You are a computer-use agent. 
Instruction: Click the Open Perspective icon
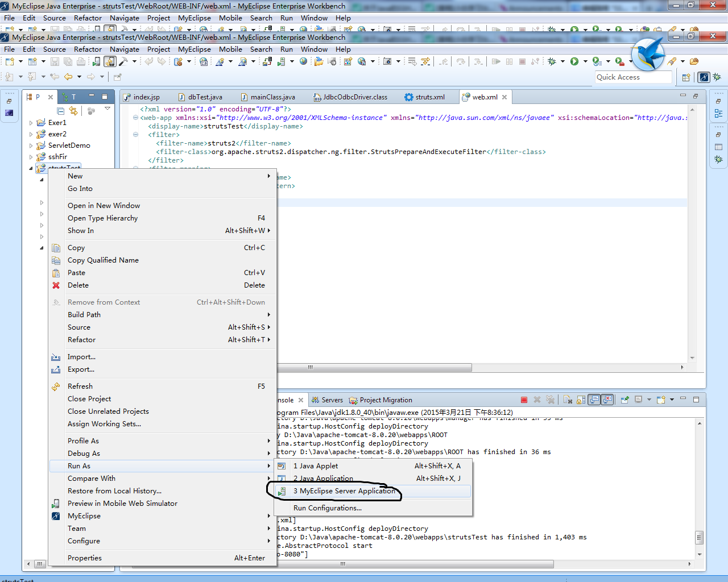pyautogui.click(x=686, y=77)
